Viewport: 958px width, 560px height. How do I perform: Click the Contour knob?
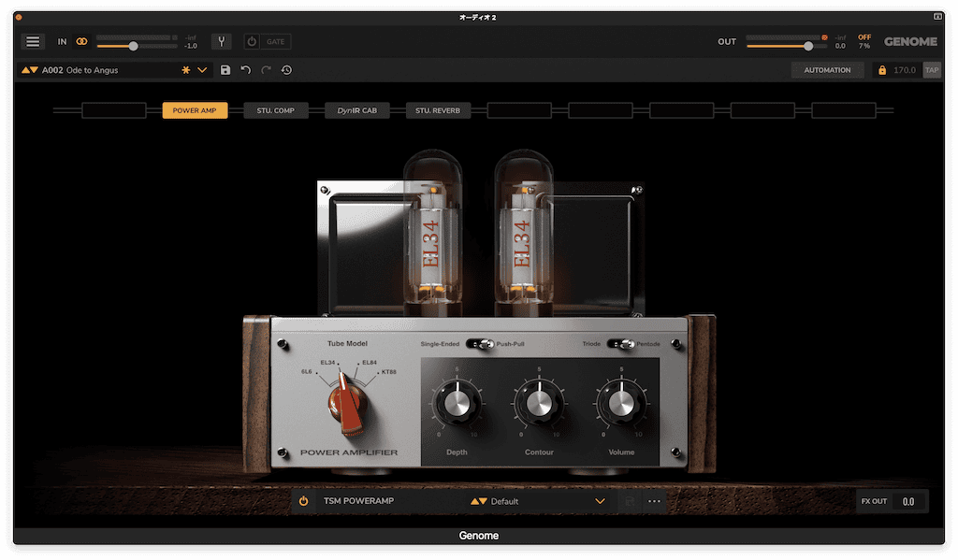539,403
